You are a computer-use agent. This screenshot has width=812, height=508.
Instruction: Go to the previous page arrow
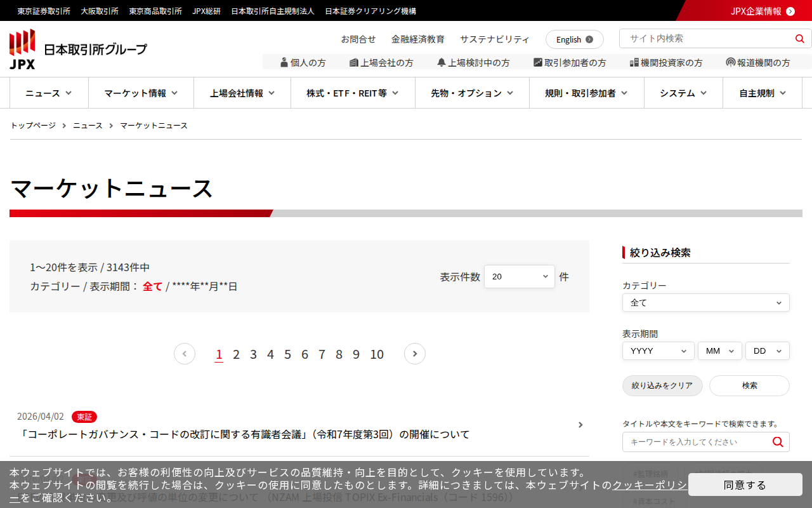185,354
